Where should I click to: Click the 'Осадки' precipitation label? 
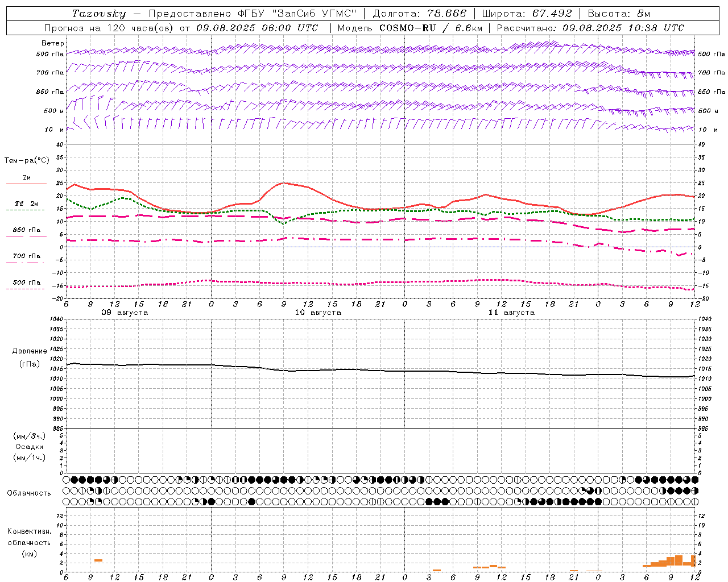point(30,447)
